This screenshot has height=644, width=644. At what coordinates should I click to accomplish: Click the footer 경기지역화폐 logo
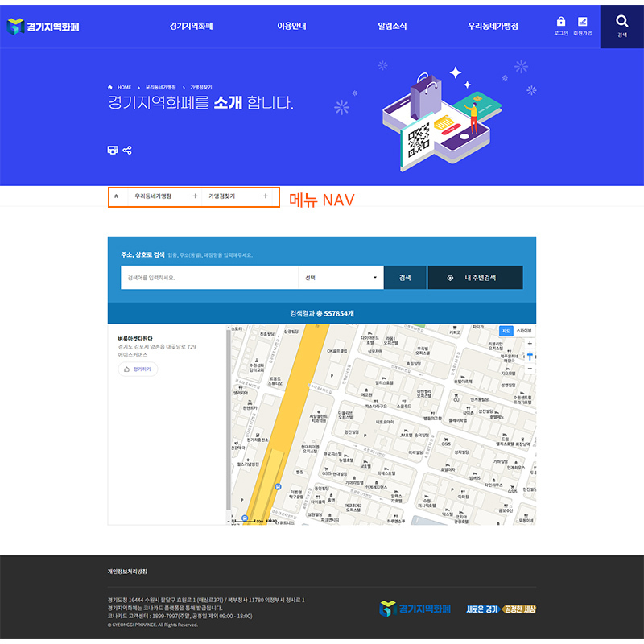click(415, 609)
